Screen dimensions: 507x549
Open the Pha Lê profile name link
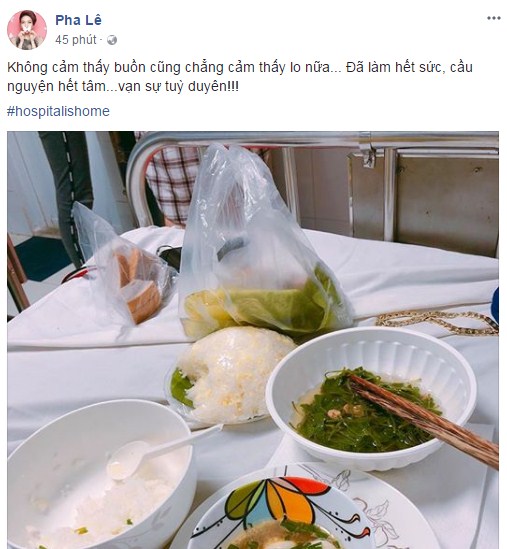coord(78,20)
